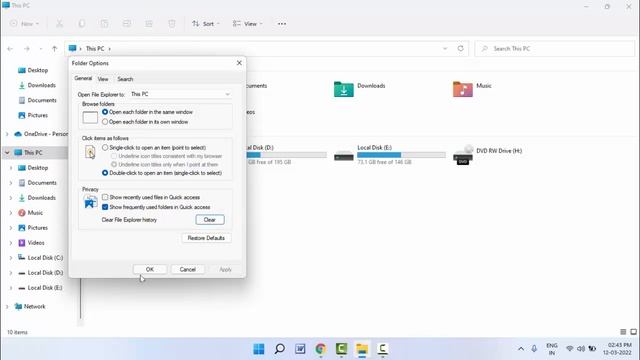Switch to large thumbnails view icon
Image resolution: width=640 pixels, height=360 pixels.
[x=633, y=332]
